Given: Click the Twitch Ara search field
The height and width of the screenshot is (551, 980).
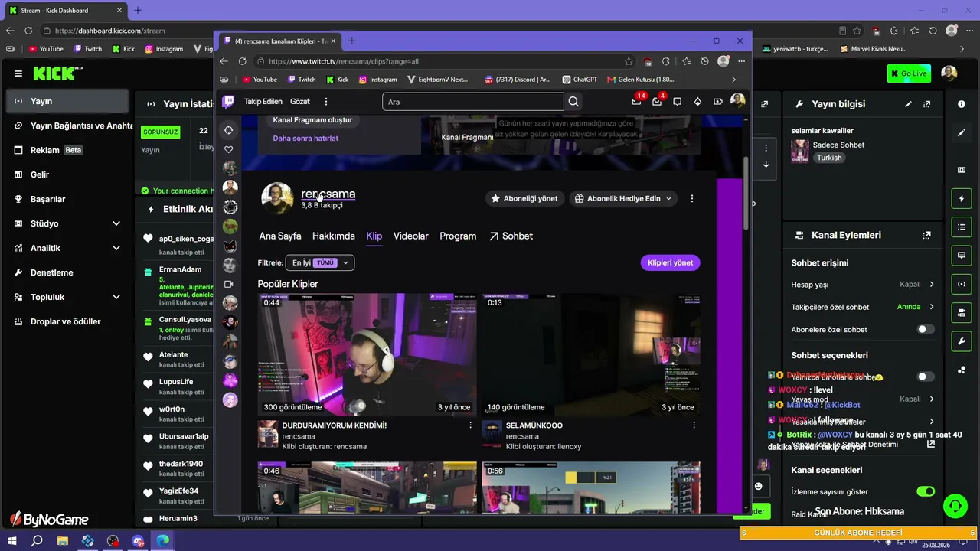Looking at the screenshot, I should point(472,102).
